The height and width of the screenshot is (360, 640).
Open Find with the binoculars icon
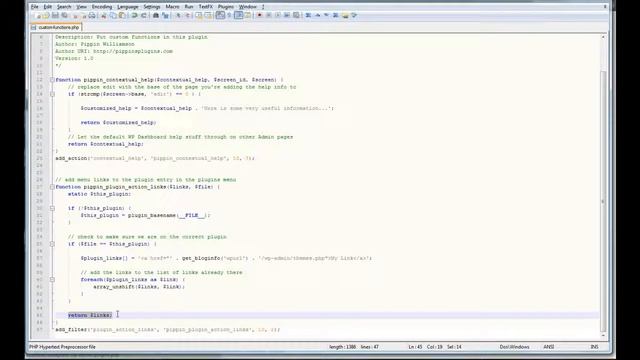pyautogui.click(x=156, y=16)
